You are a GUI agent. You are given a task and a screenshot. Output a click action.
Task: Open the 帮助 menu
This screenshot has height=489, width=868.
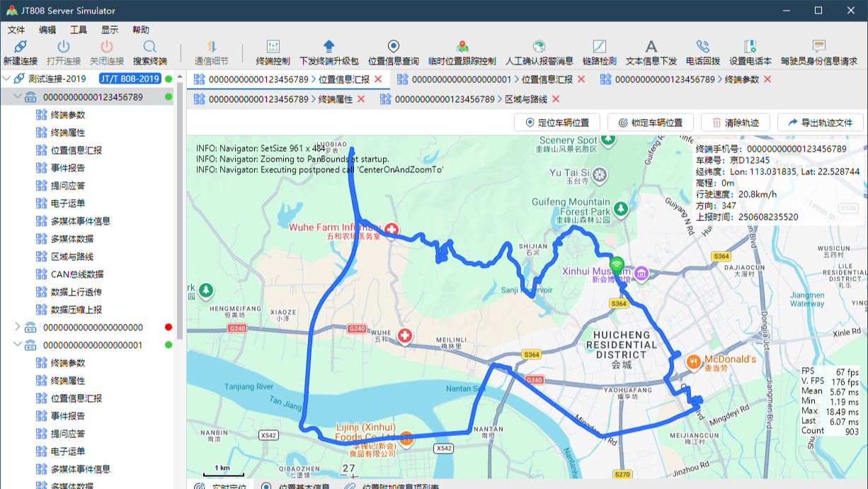tap(141, 30)
